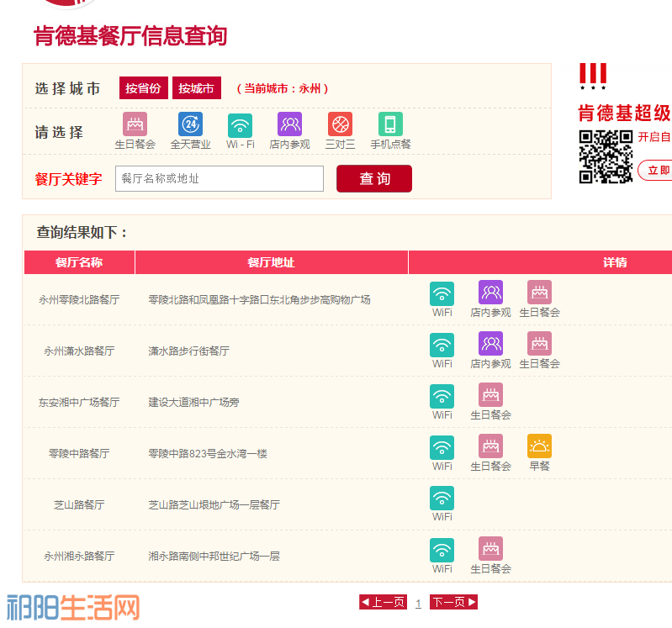Click the 餐厅地址 column header
The width and height of the screenshot is (672, 628).
[272, 262]
